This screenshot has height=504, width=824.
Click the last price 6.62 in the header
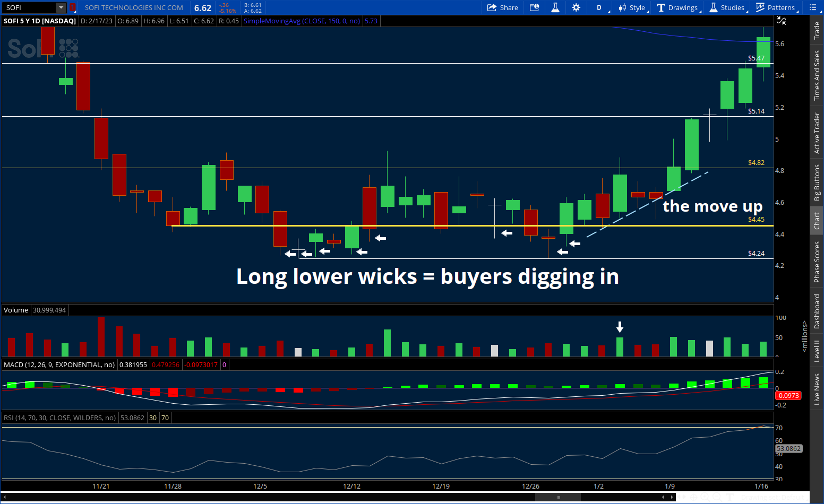click(x=203, y=8)
